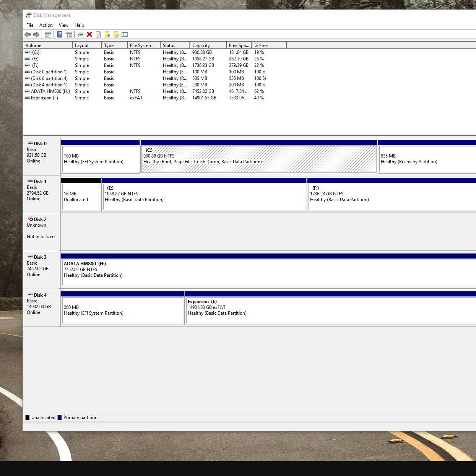Click the drive icon of the (C:) volume row
476x476 pixels.
coord(27,52)
